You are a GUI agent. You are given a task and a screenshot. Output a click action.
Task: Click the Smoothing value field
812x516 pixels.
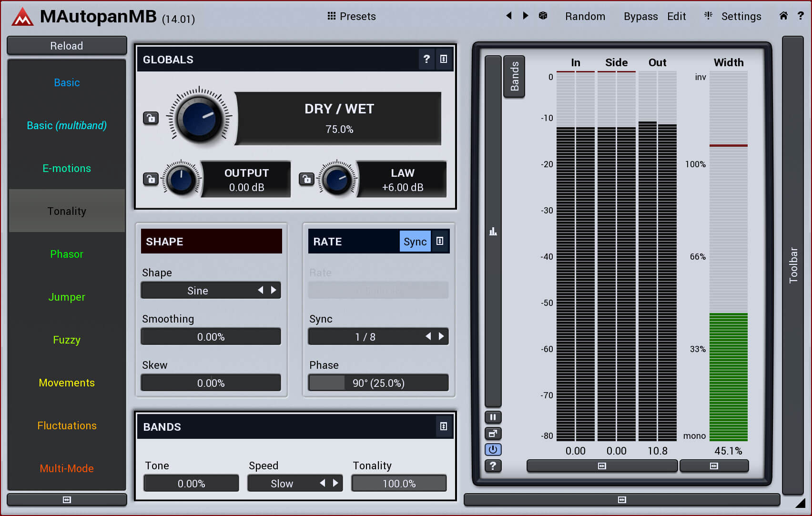pos(211,336)
